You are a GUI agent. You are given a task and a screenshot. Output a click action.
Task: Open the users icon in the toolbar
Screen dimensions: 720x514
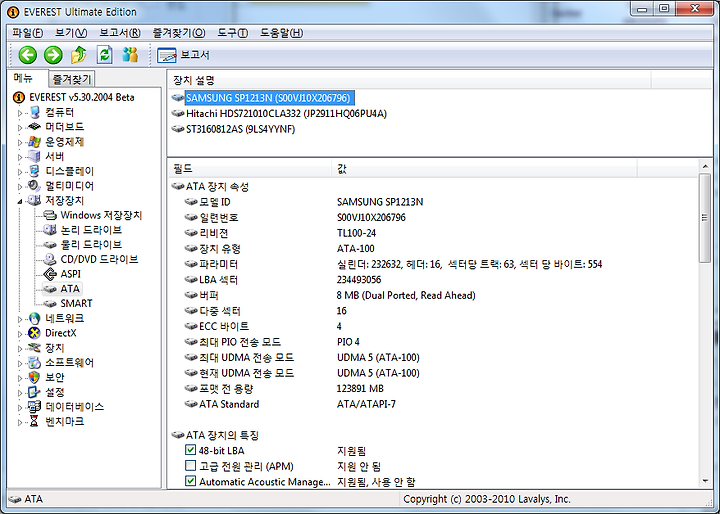point(130,55)
